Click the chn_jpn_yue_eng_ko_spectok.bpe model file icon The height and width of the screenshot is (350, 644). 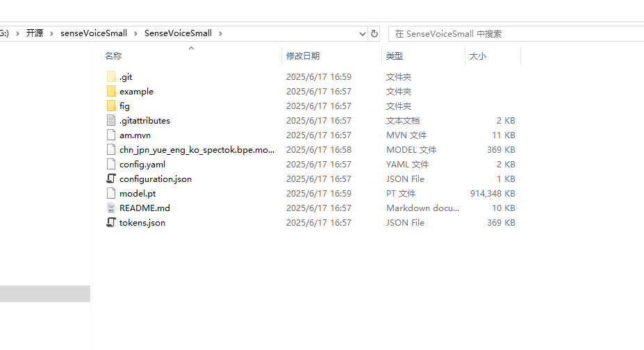[x=111, y=149]
